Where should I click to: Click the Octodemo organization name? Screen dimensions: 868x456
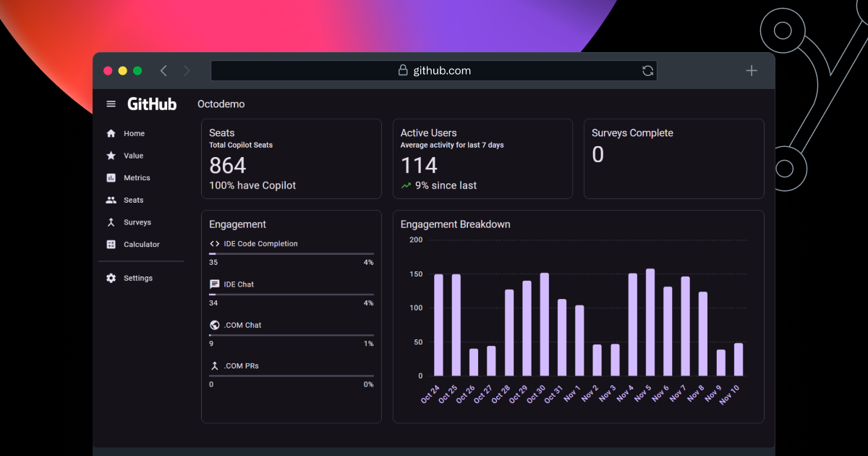pyautogui.click(x=221, y=104)
